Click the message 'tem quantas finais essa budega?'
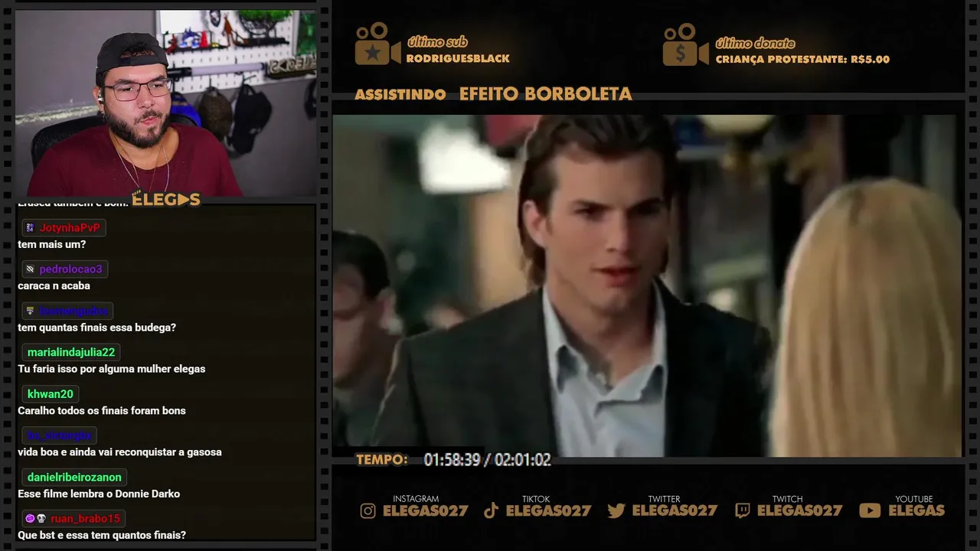Image resolution: width=980 pixels, height=551 pixels. (97, 328)
